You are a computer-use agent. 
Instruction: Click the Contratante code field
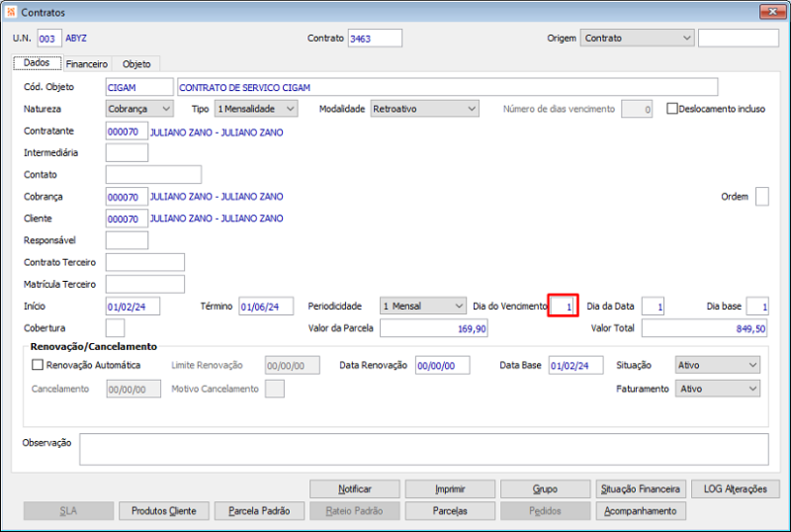(127, 131)
